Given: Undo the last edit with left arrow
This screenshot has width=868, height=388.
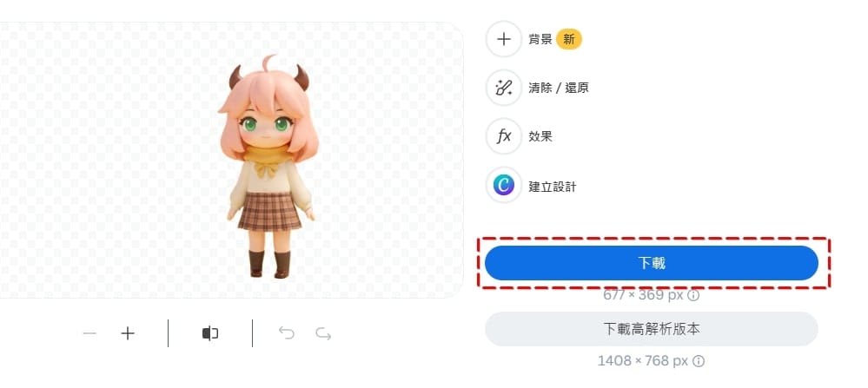Looking at the screenshot, I should [286, 333].
